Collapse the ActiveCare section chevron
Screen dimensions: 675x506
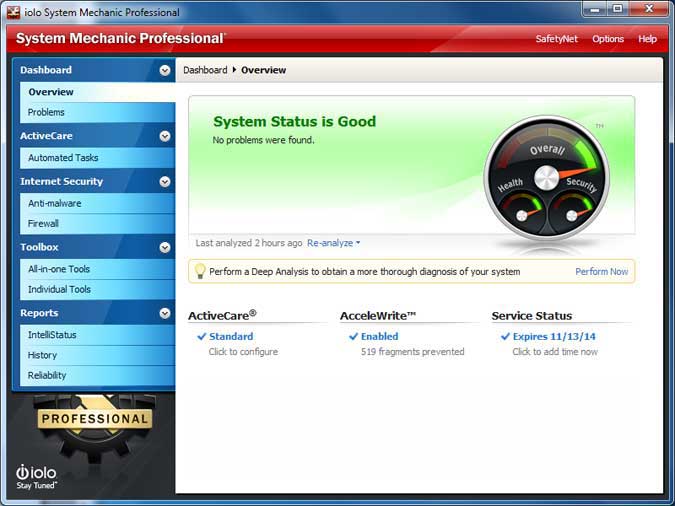point(164,136)
